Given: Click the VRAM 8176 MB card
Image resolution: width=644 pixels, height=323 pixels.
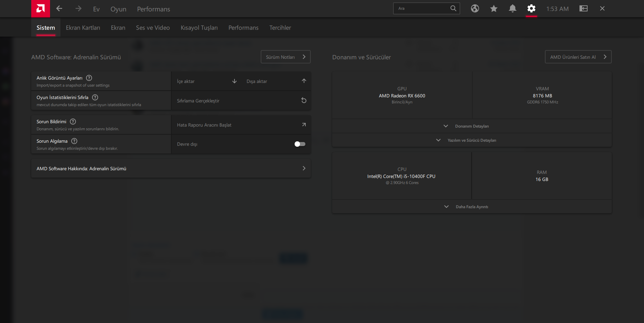Looking at the screenshot, I should tap(542, 95).
